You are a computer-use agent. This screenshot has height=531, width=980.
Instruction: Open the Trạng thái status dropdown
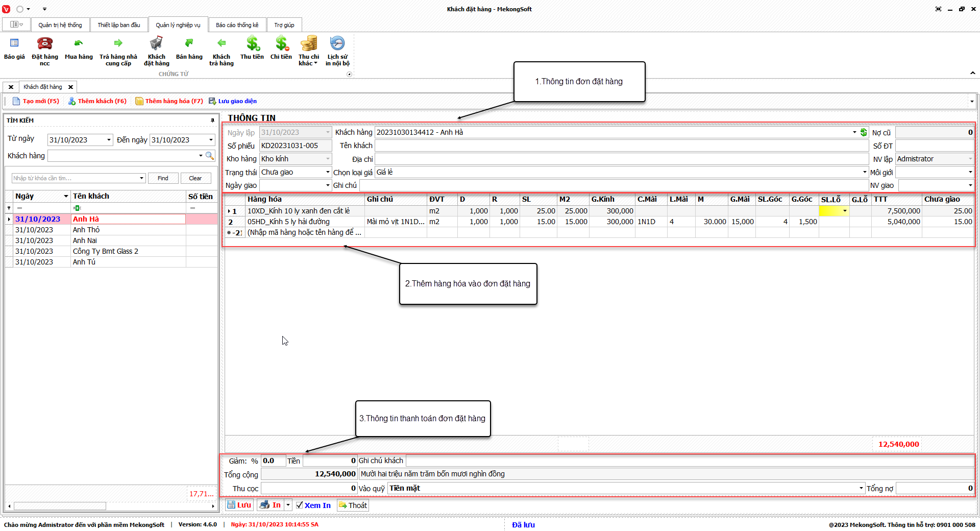[x=328, y=172]
